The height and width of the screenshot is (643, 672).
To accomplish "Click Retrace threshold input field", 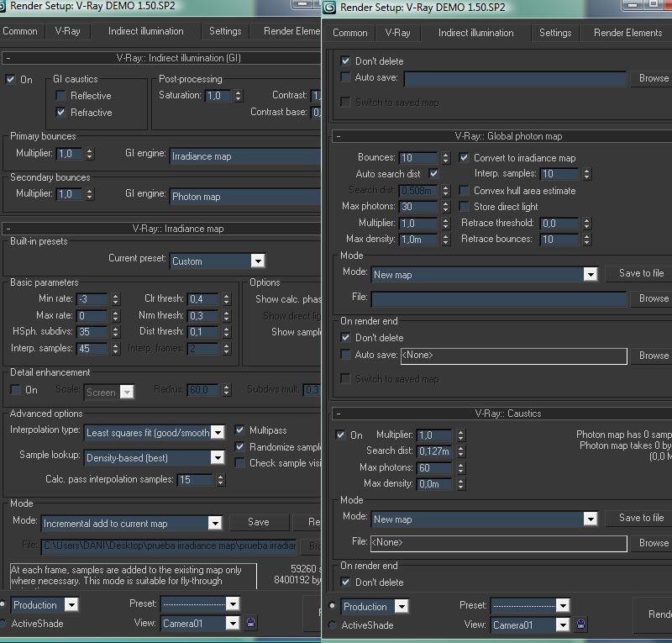I will (559, 223).
